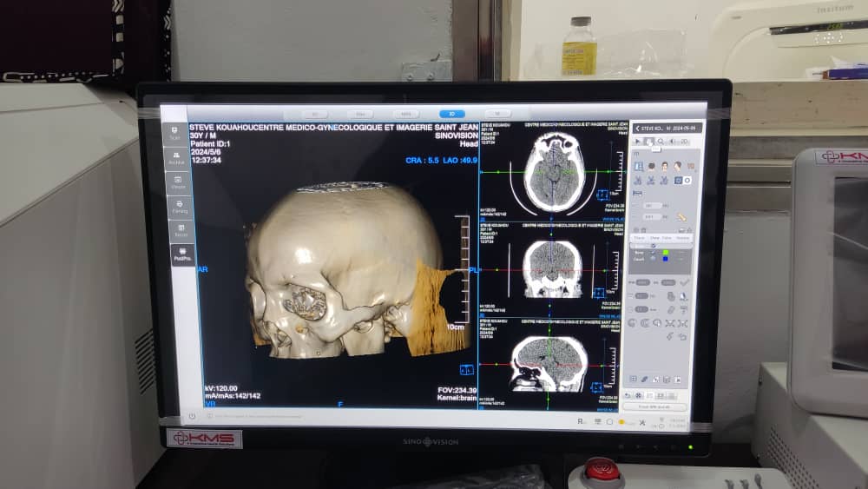Click the axial brain slice view
Screen dimensions: 868x489
pos(552,171)
